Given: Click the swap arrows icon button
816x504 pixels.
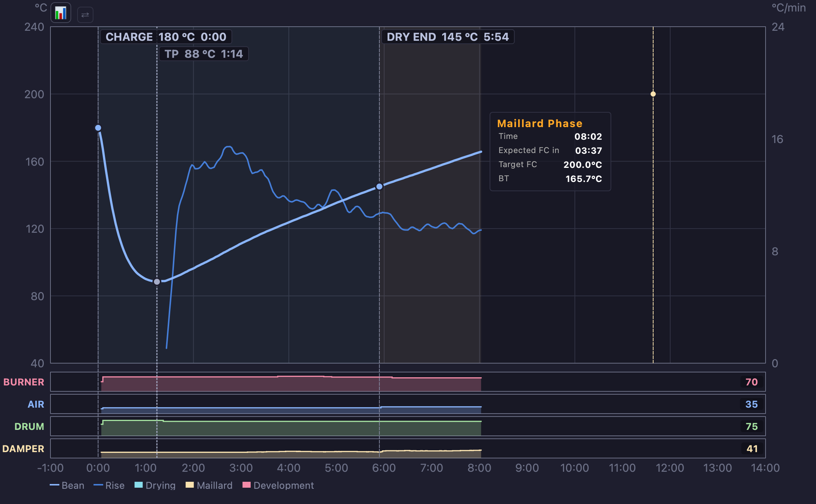Looking at the screenshot, I should click(x=85, y=15).
